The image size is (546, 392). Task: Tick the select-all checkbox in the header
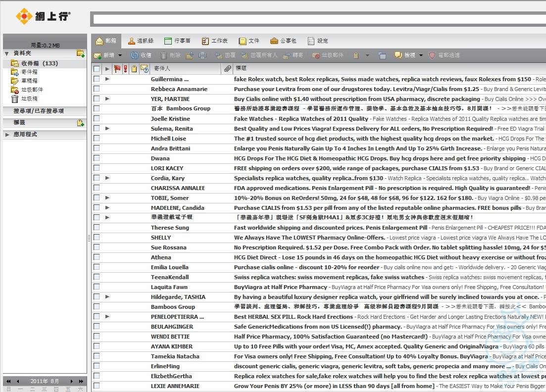point(97,69)
